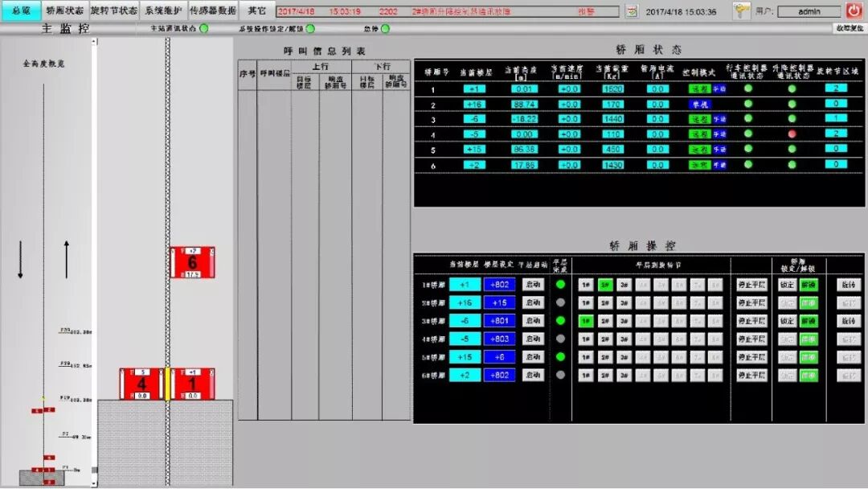Open the 系统维护 tab
This screenshot has width=868, height=489.
point(163,11)
